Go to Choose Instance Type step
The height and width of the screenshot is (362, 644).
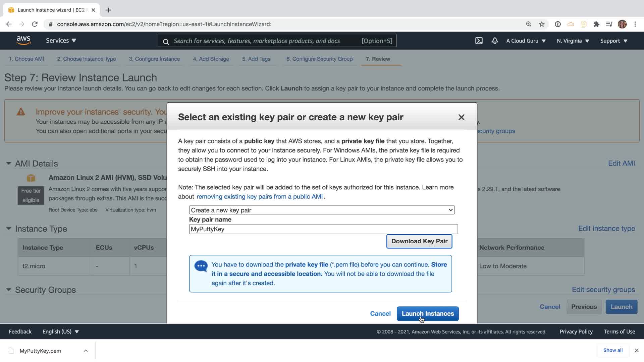[87, 59]
